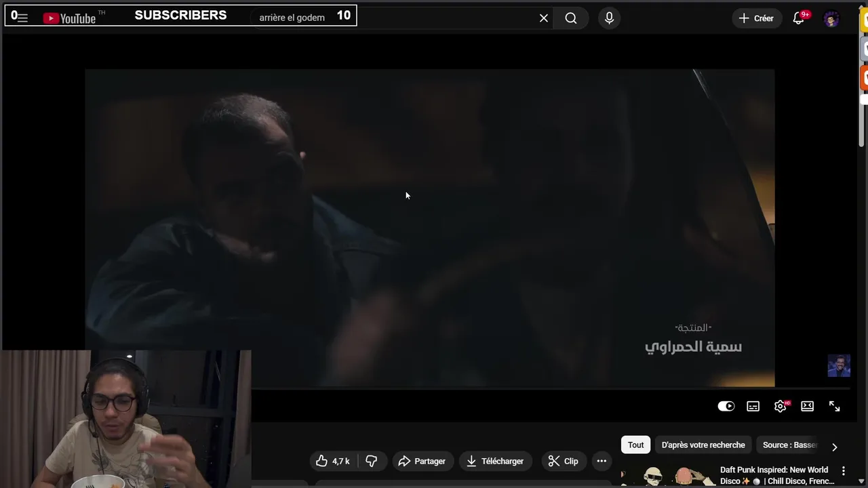The width and height of the screenshot is (868, 488).
Task: Dislike the video
Action: (372, 461)
